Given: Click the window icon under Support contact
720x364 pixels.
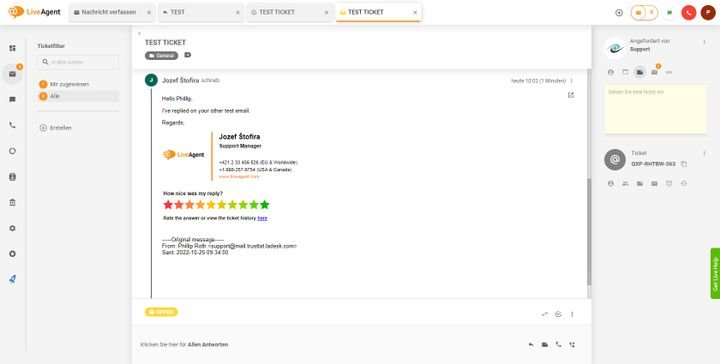Looking at the screenshot, I should [625, 72].
